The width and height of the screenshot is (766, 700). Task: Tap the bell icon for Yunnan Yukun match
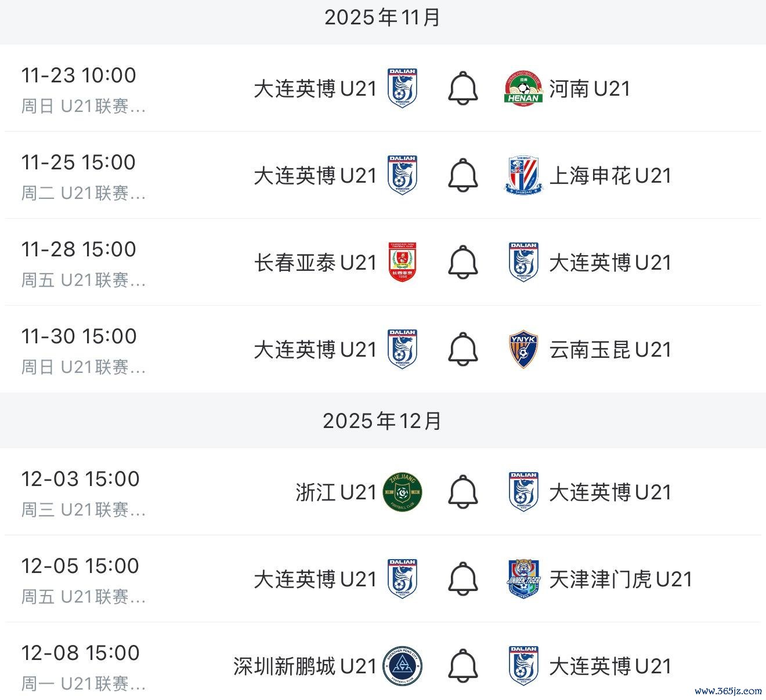point(463,349)
